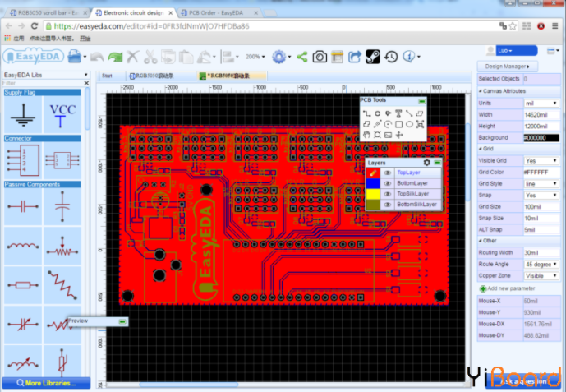Switch to the *RGB5050 PCB tab
Screen dimensions: 566x392
coord(231,76)
